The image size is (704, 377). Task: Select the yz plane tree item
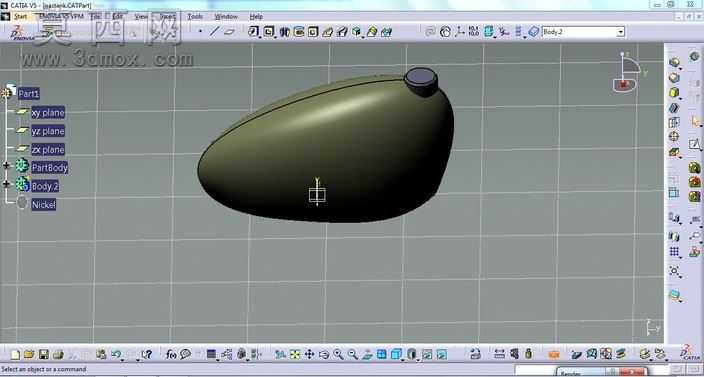(x=48, y=131)
